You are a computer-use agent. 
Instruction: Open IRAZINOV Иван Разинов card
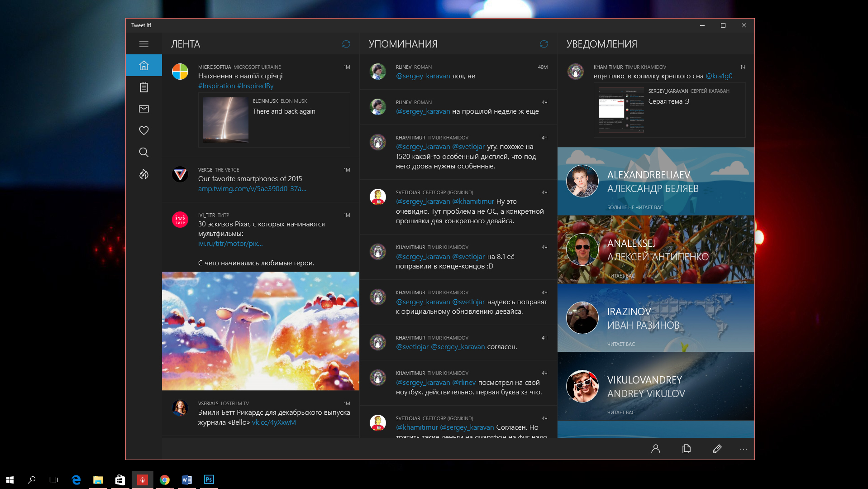(x=656, y=318)
